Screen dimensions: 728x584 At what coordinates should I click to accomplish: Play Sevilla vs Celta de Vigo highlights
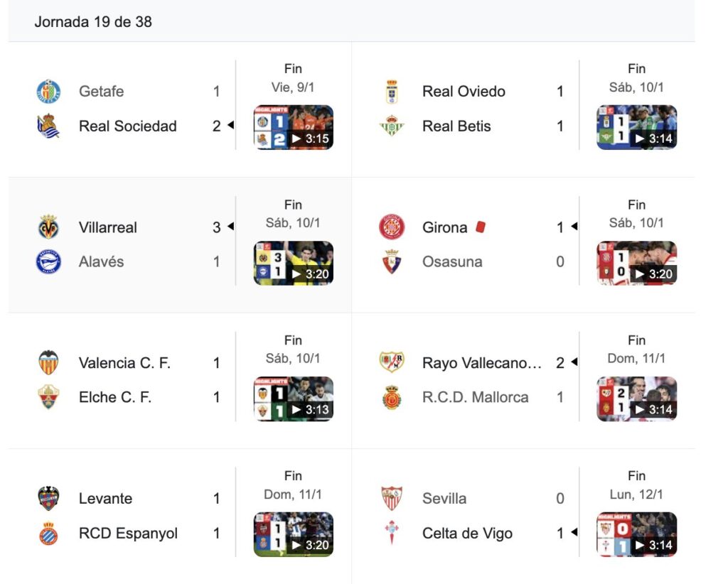tap(636, 535)
